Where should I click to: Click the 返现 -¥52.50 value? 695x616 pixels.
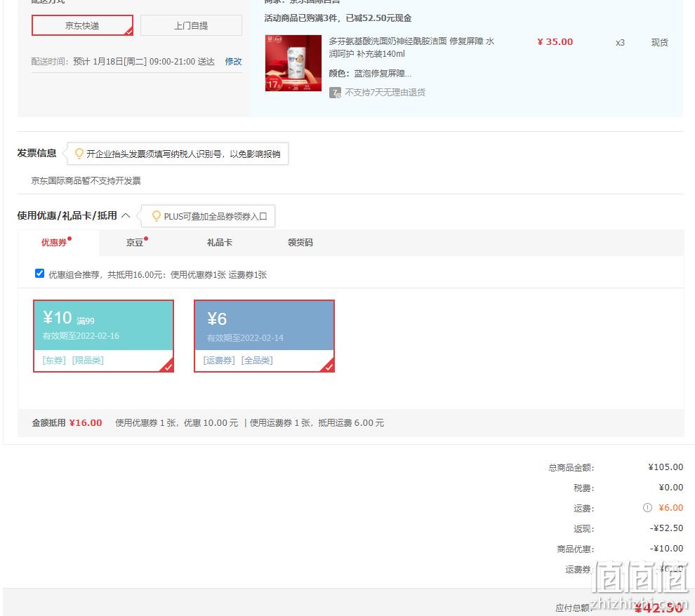(x=667, y=528)
